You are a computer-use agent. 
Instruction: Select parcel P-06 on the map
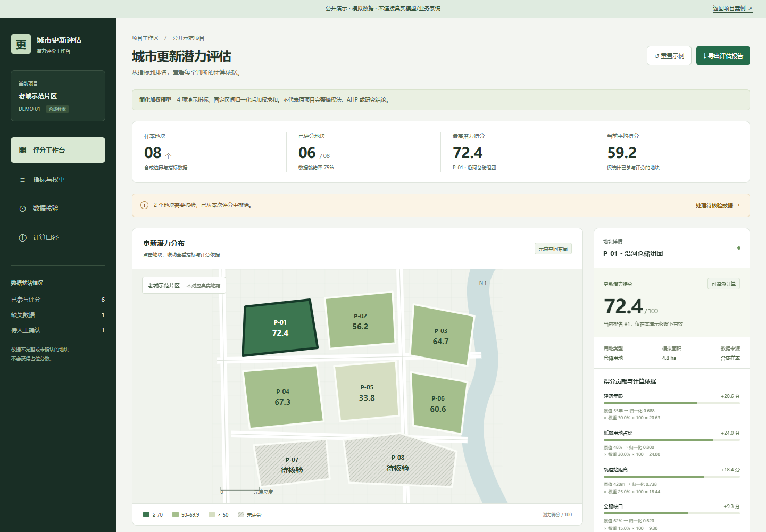[x=438, y=403]
